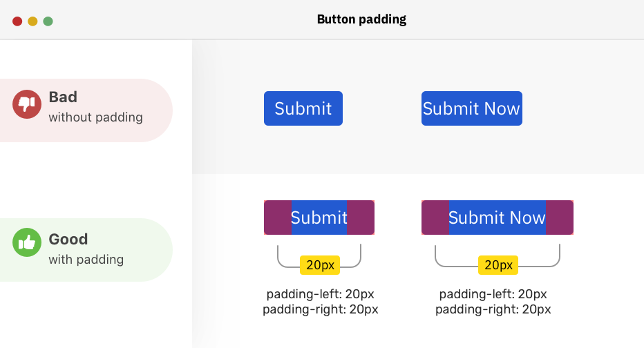
Task: Select the Good with padding label
Action: coord(86,249)
